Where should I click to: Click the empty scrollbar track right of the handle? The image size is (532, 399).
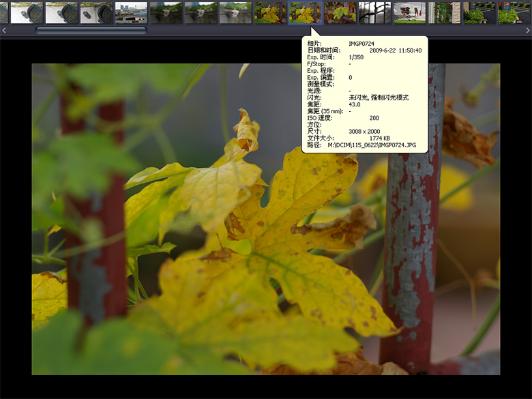point(327,30)
